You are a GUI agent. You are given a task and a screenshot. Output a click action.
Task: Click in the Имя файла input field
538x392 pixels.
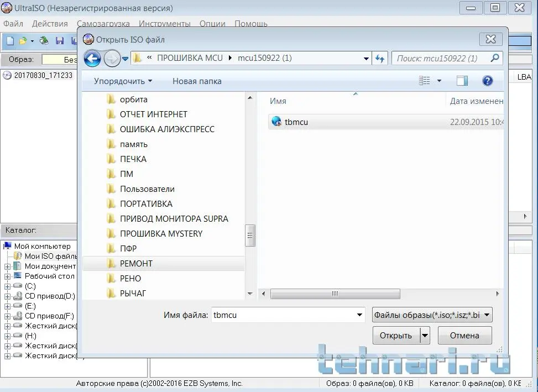[284, 315]
